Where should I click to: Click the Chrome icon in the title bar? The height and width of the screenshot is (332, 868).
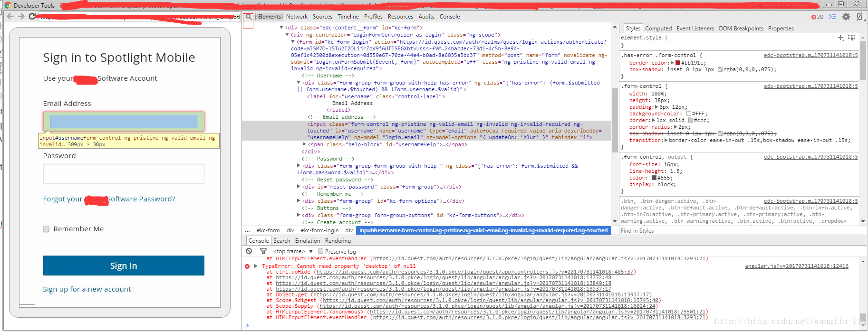[x=7, y=5]
